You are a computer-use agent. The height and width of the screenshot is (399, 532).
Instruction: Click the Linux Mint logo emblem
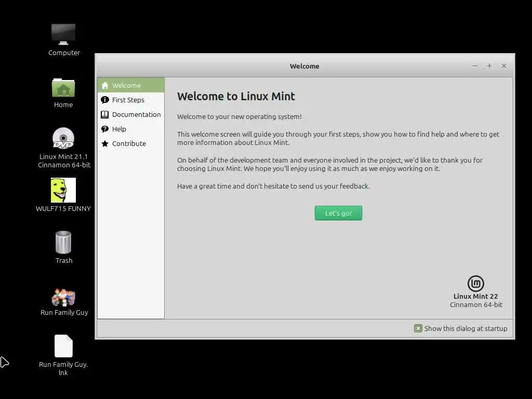[x=476, y=283]
